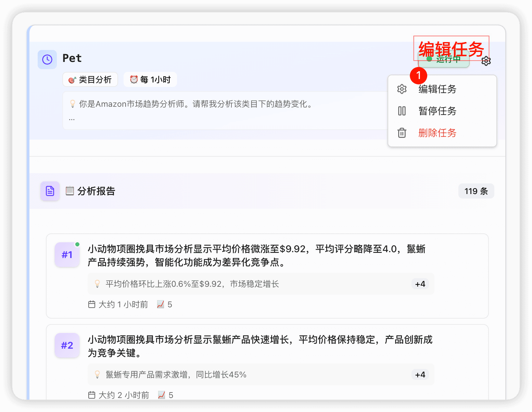Click the calendar icon under report #2

click(x=91, y=395)
